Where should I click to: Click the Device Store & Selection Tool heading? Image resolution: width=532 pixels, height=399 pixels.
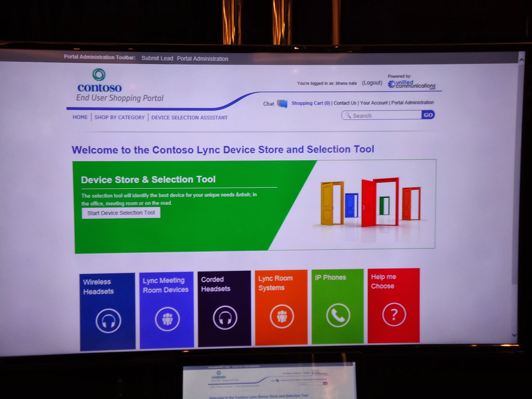click(x=148, y=180)
